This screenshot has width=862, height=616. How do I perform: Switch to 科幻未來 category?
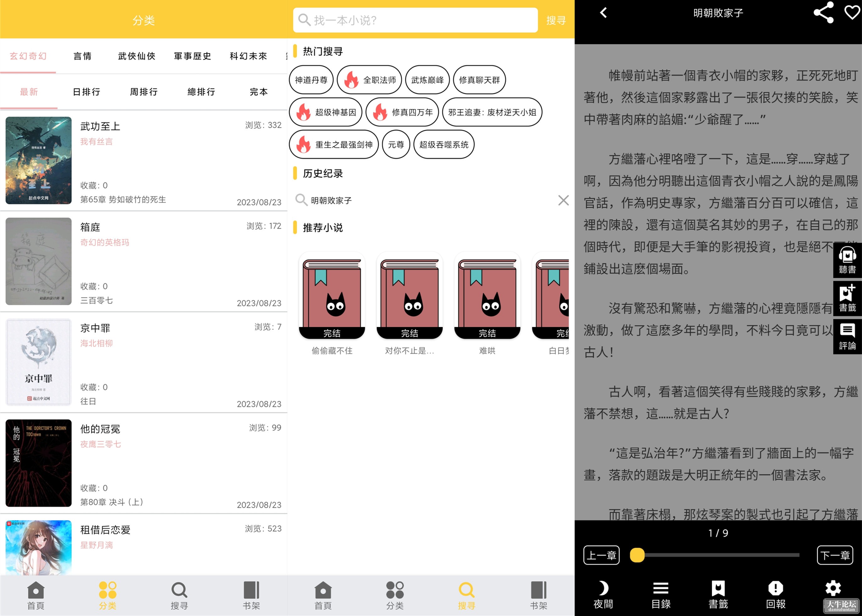[249, 56]
